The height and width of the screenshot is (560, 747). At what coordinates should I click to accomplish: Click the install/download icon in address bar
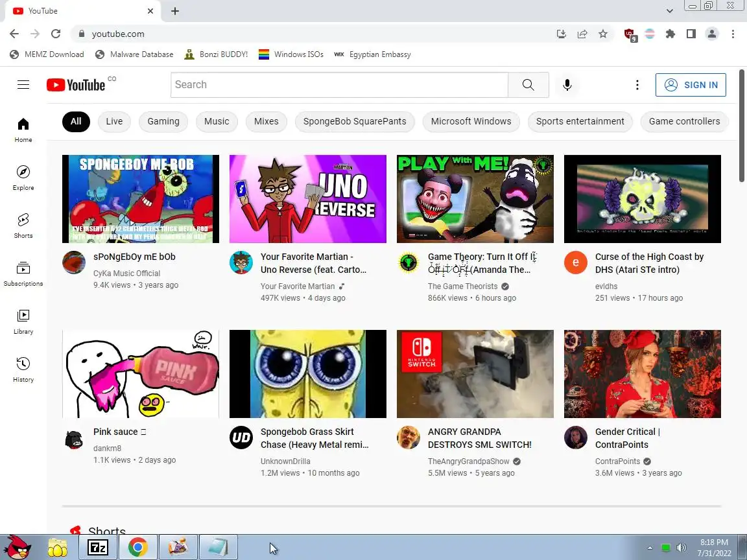tap(561, 34)
